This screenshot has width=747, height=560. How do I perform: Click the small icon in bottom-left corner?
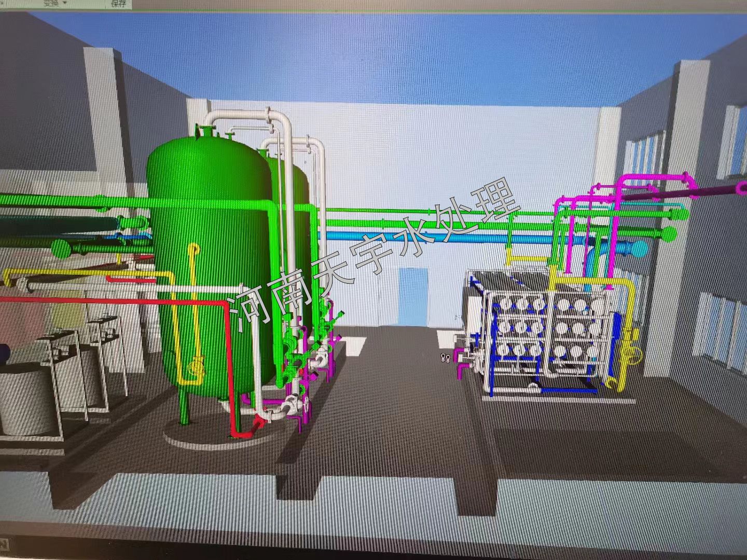pos(4,544)
